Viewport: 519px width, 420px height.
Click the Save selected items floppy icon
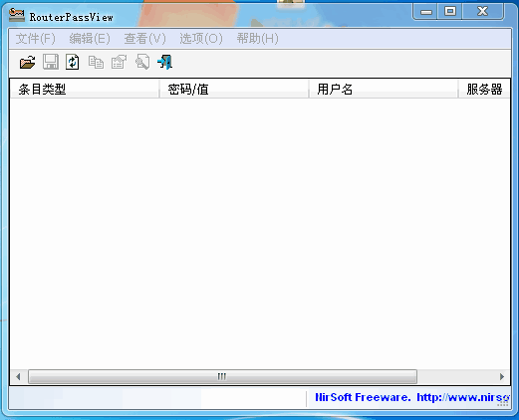[51, 62]
